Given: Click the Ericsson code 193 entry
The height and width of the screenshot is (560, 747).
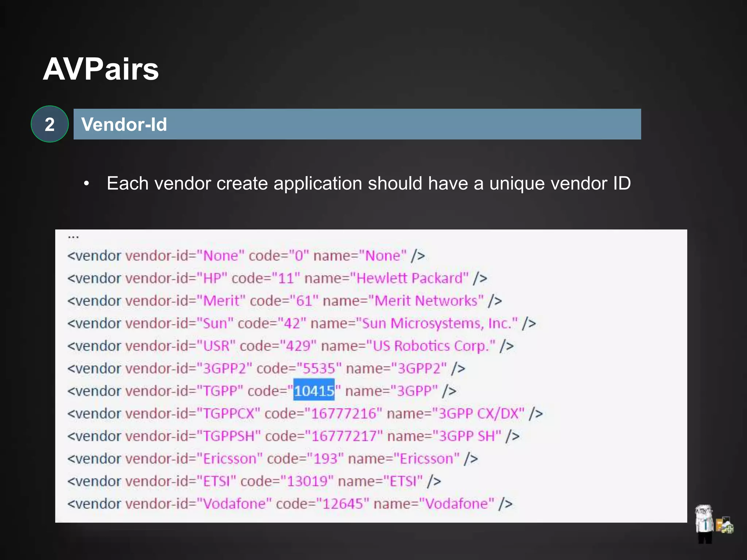Looking at the screenshot, I should point(272,459).
